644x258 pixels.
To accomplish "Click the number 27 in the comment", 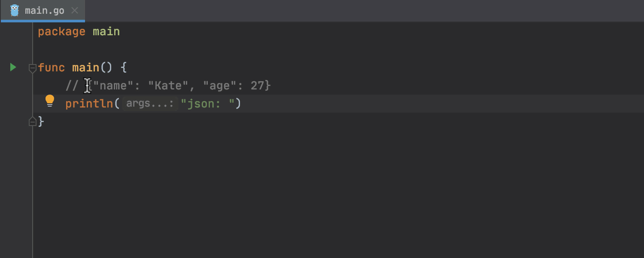I will (257, 86).
